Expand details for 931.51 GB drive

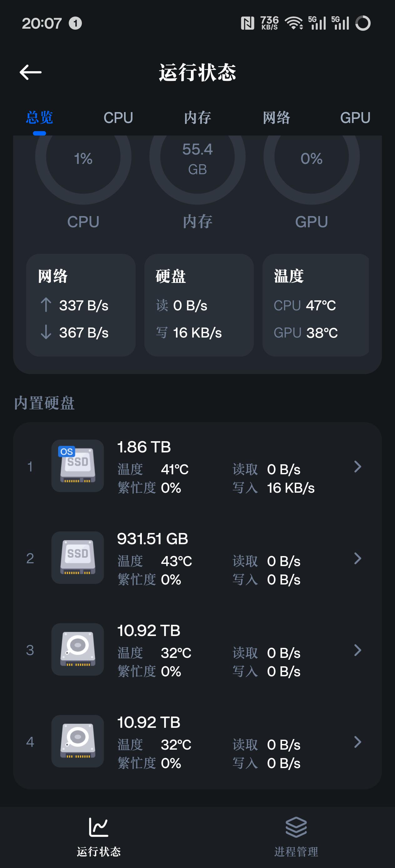coord(357,558)
